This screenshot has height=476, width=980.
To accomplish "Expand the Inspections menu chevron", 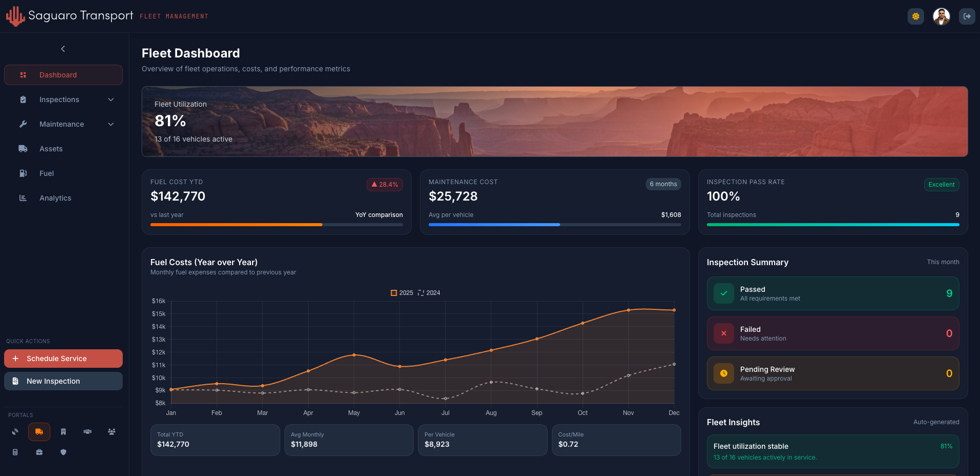I will point(111,100).
